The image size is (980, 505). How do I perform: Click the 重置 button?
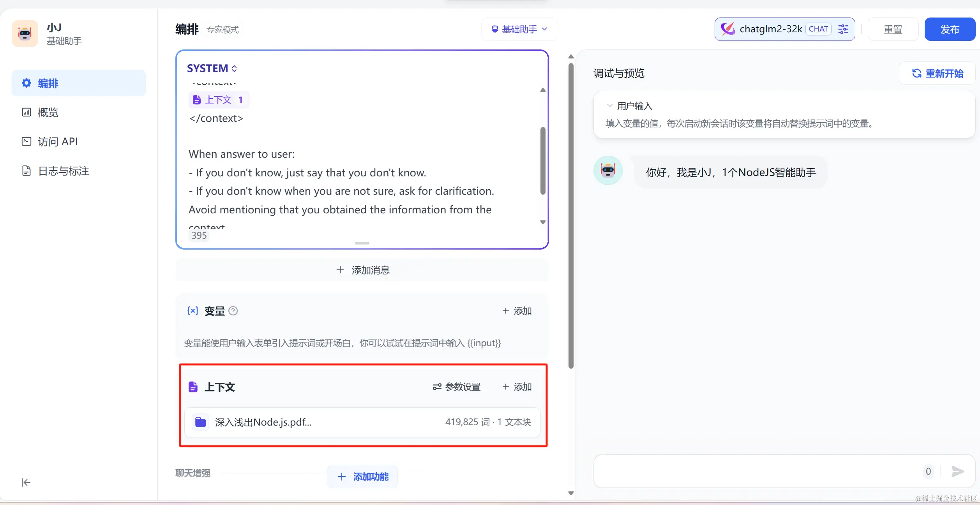893,29
